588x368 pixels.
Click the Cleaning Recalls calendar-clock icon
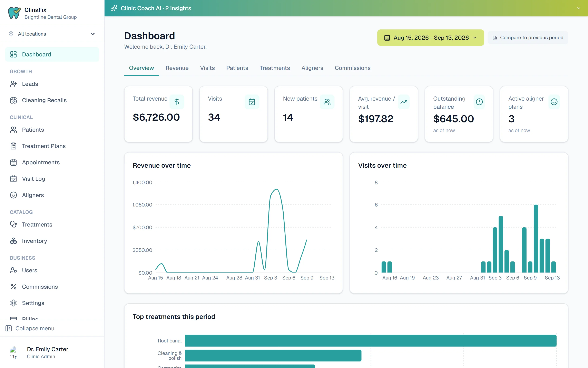pyautogui.click(x=13, y=100)
